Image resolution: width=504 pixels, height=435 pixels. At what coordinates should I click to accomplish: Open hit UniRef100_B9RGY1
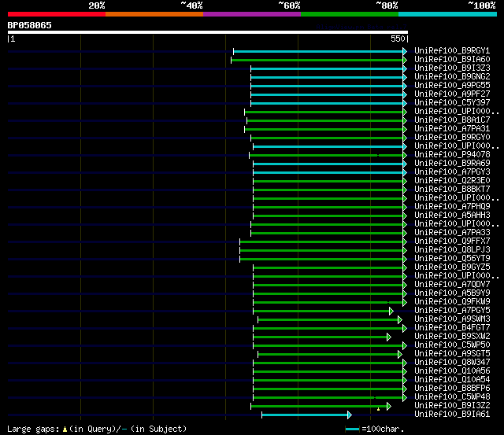coord(452,50)
